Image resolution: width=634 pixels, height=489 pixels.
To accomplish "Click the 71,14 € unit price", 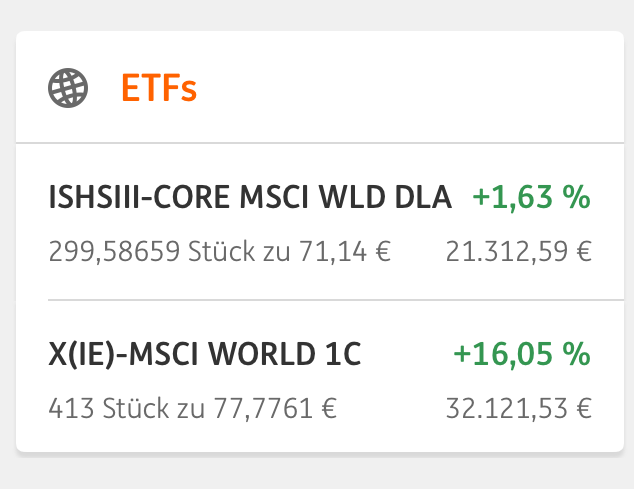I will (344, 249).
